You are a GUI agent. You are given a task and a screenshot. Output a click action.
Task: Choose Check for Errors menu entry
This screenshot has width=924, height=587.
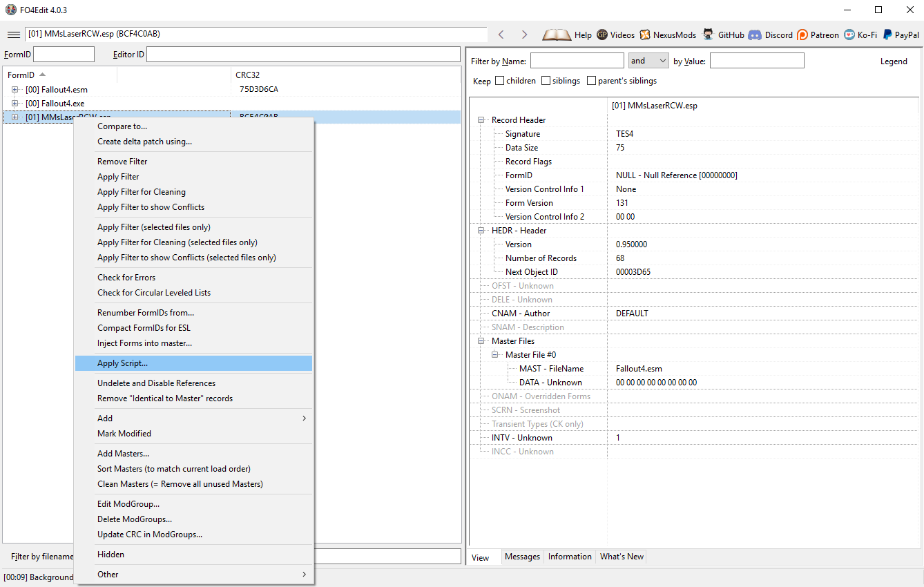[126, 278]
